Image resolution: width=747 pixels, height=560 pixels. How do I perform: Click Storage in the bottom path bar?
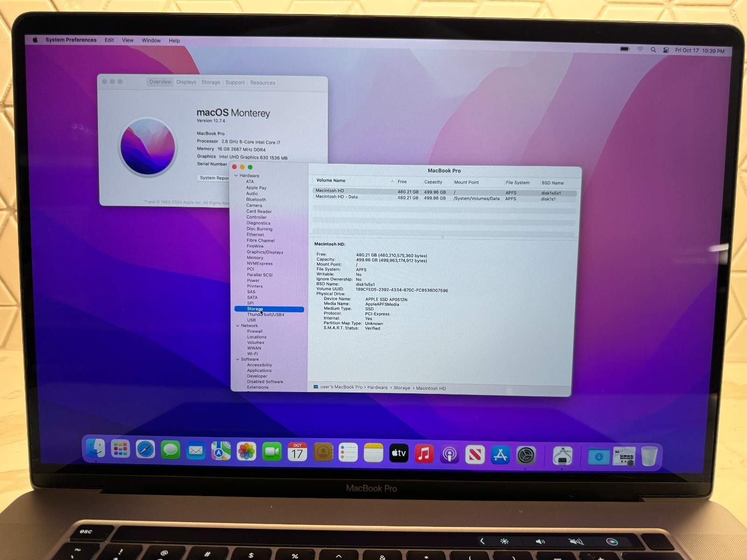(x=402, y=388)
